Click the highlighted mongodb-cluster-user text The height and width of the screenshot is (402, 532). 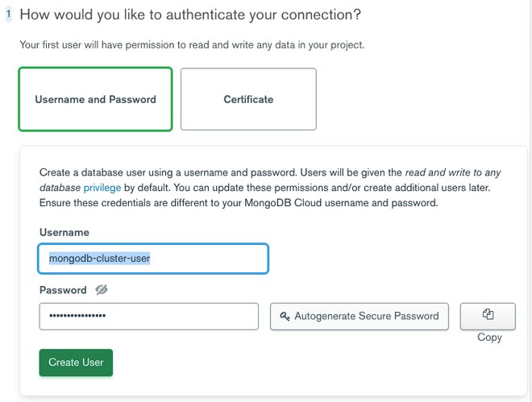click(x=100, y=259)
